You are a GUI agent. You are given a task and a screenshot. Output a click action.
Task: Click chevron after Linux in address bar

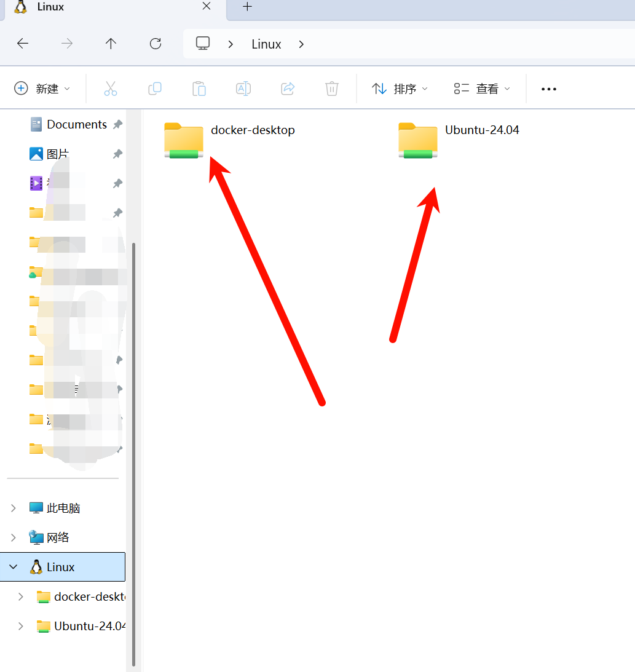(301, 44)
